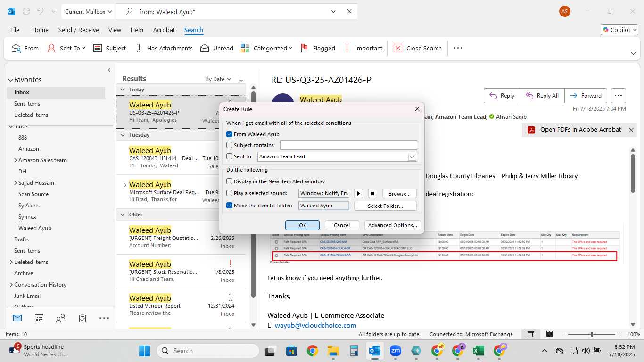644x362 pixels.
Task: Forward the open email
Action: tap(586, 95)
